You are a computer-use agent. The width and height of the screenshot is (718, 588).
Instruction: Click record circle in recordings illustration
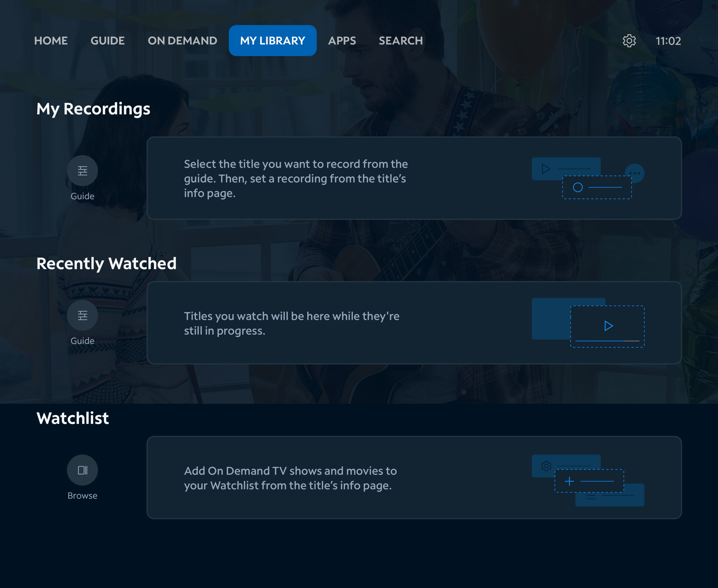pyautogui.click(x=578, y=187)
